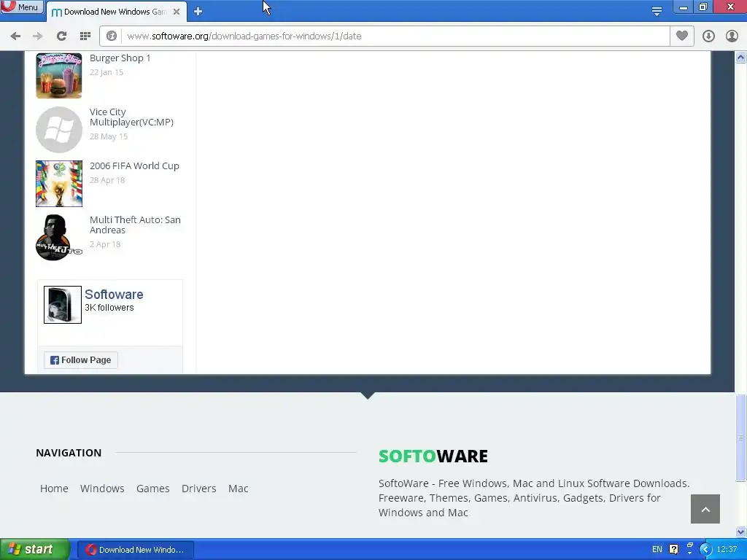
Task: Click back-to-top arrow button
Action: 705,509
